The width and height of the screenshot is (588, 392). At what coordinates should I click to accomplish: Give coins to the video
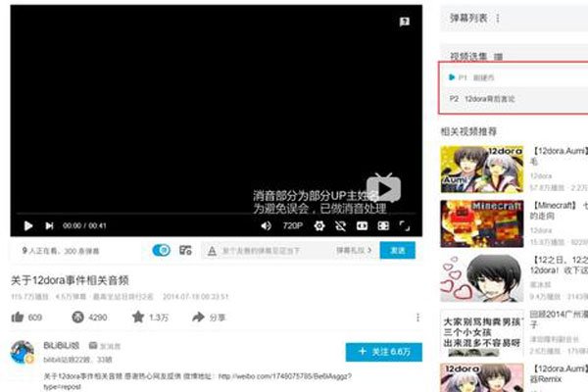click(x=77, y=318)
